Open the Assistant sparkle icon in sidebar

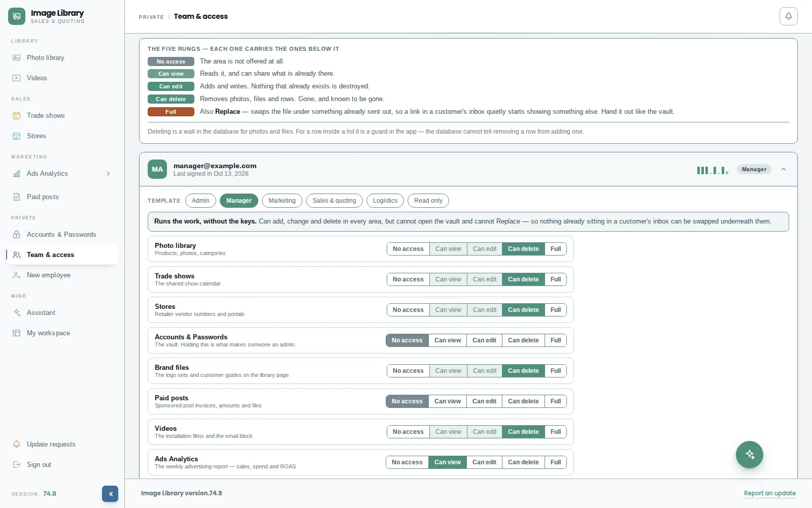point(17,313)
